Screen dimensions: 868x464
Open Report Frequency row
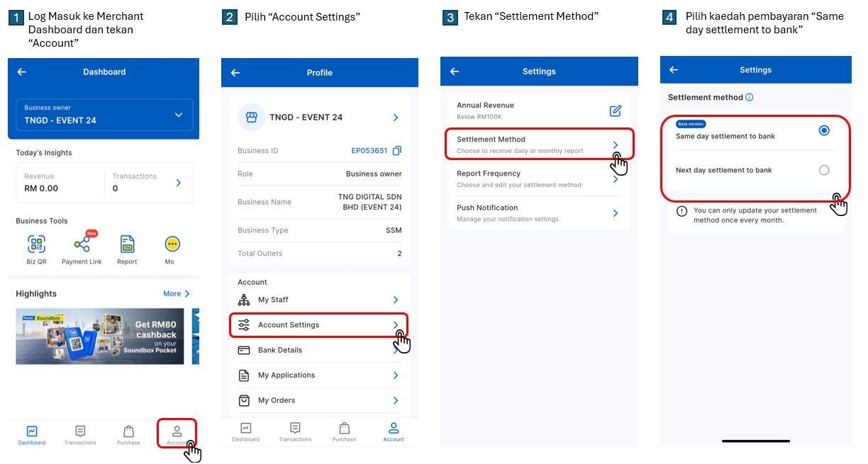(x=539, y=179)
